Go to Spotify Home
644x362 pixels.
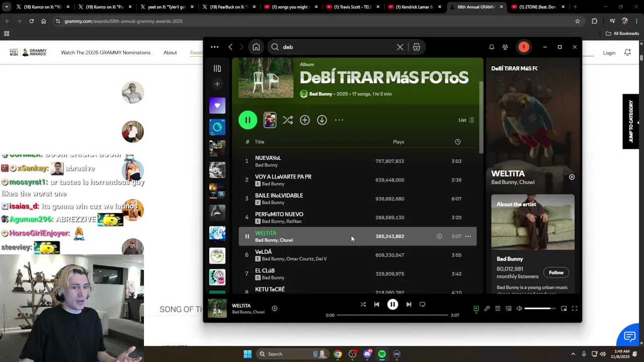click(256, 47)
